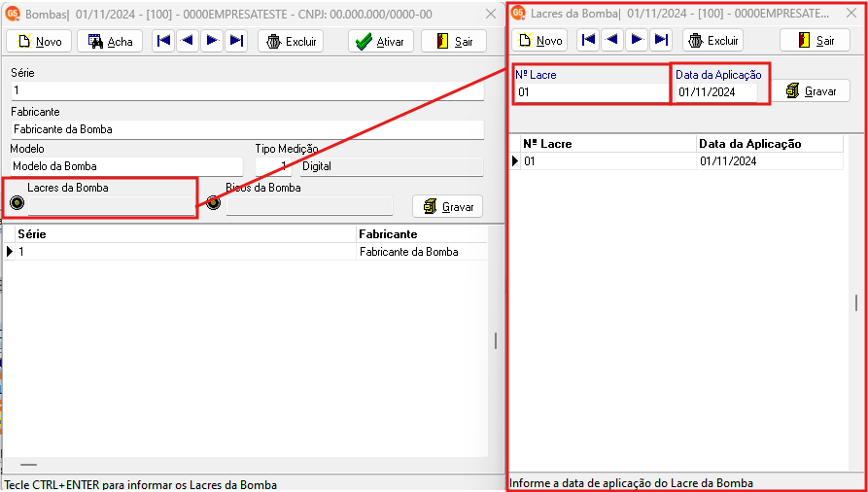This screenshot has width=868, height=492.
Task: Click the Série column header
Action: 187,233
